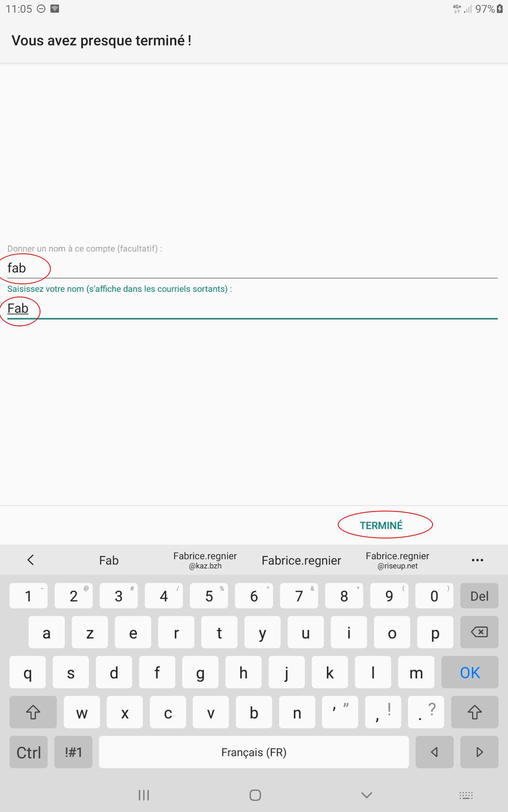Image resolution: width=508 pixels, height=812 pixels.
Task: Switch to symbols with the !#1 key
Action: 73,752
